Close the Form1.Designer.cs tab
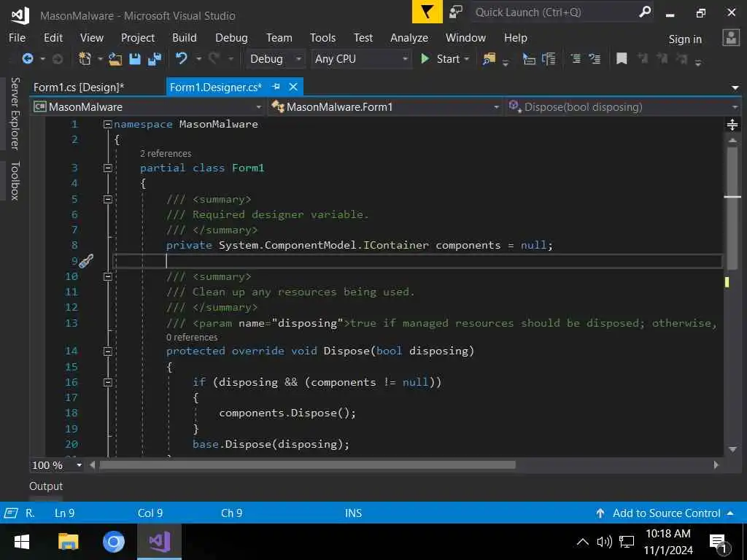 click(293, 87)
